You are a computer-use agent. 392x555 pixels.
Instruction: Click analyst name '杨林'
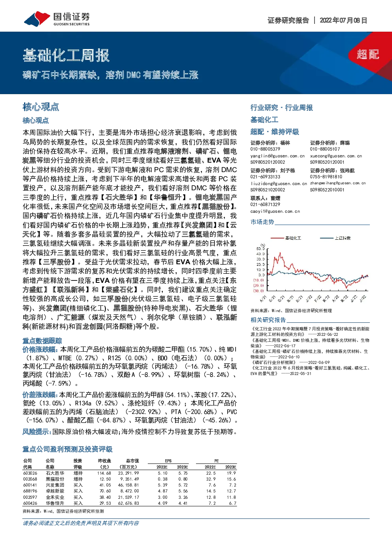click(x=285, y=143)
